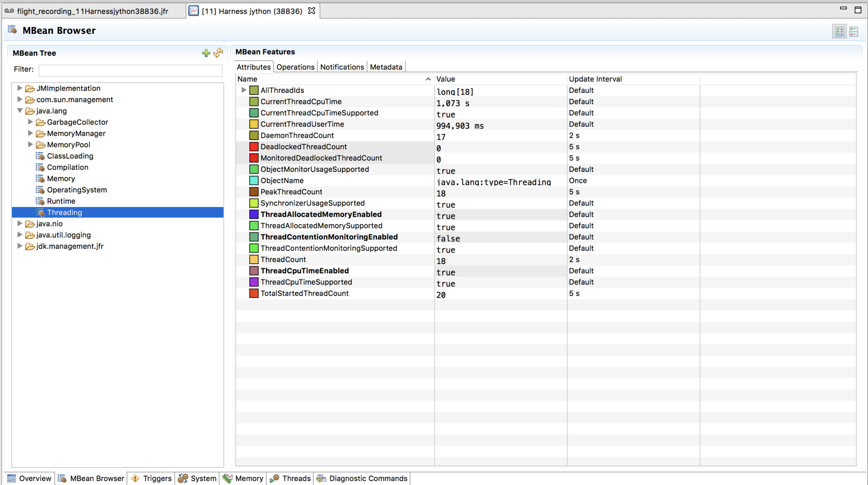Open the Metadata tab
The image size is (868, 485).
click(x=386, y=67)
